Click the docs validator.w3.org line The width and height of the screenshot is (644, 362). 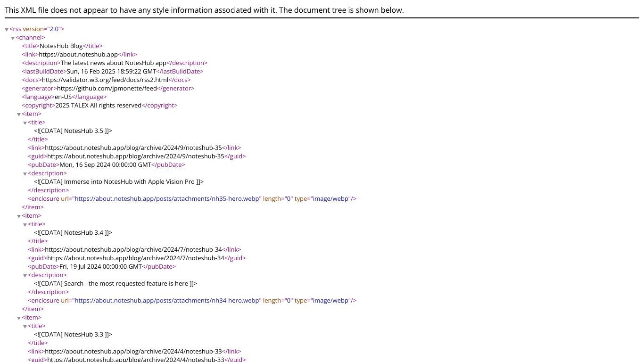tap(106, 80)
